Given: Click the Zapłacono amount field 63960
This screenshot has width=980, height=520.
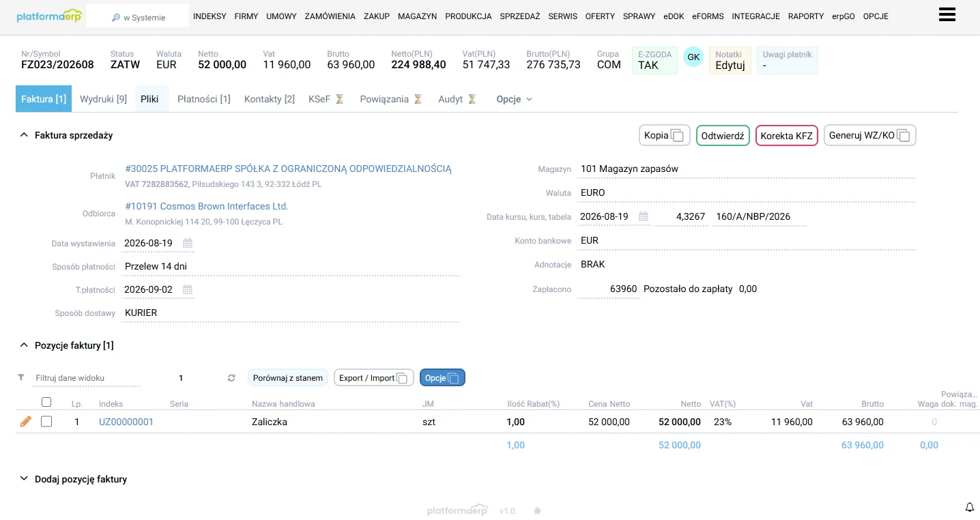Looking at the screenshot, I should [x=609, y=289].
